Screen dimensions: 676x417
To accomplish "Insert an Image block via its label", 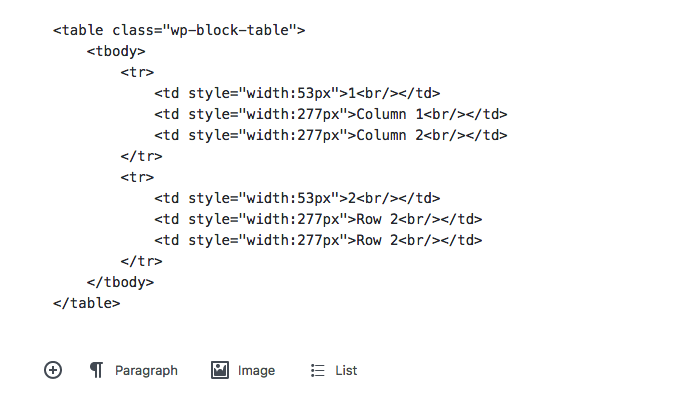I will (256, 370).
